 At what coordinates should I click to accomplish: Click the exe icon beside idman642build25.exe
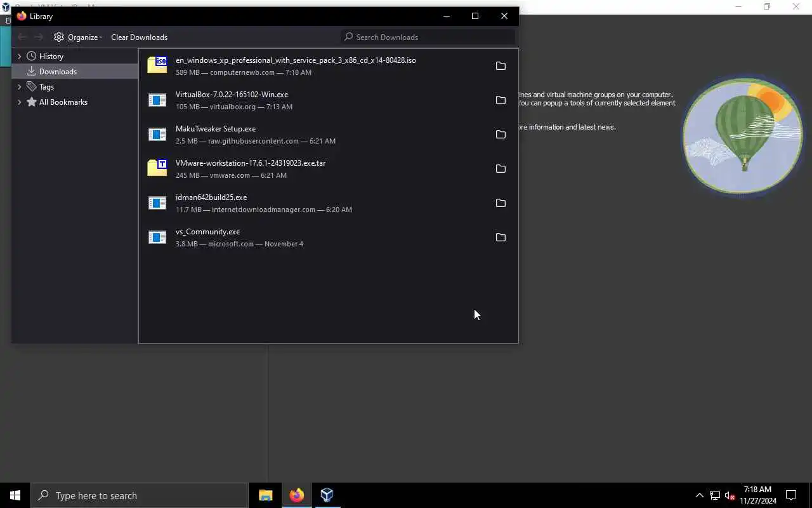click(157, 203)
